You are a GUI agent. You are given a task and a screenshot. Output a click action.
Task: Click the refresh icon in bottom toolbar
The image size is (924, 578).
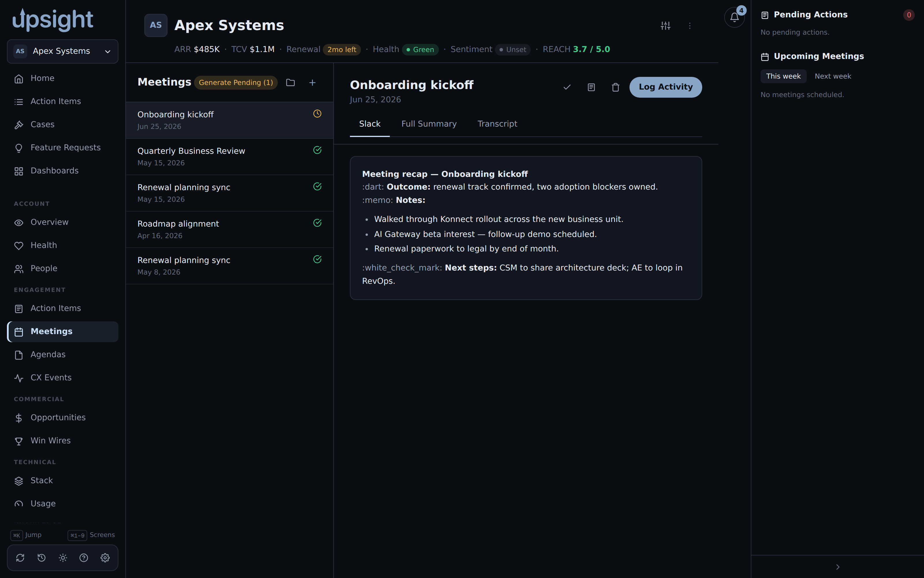click(x=20, y=558)
